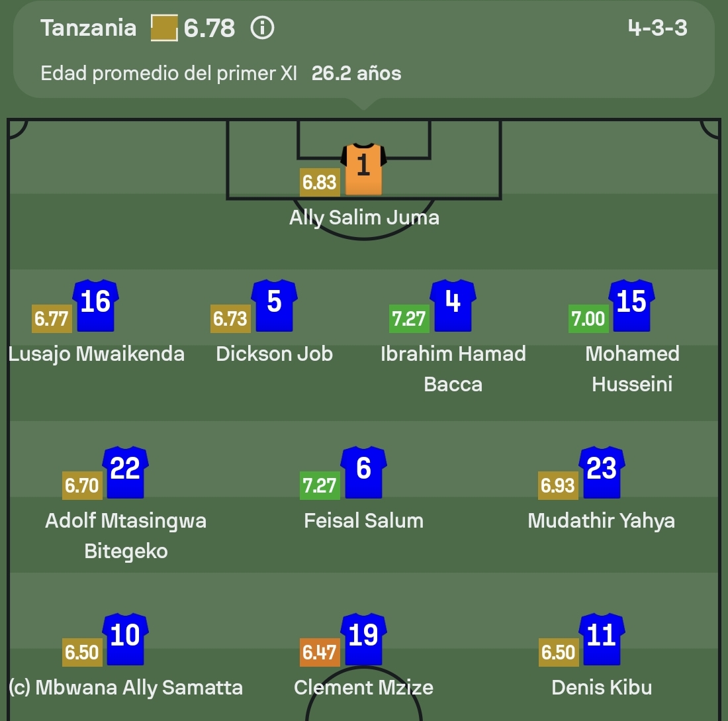Tap jersey number 5 Dickson Job
728x721 pixels.
click(x=275, y=305)
